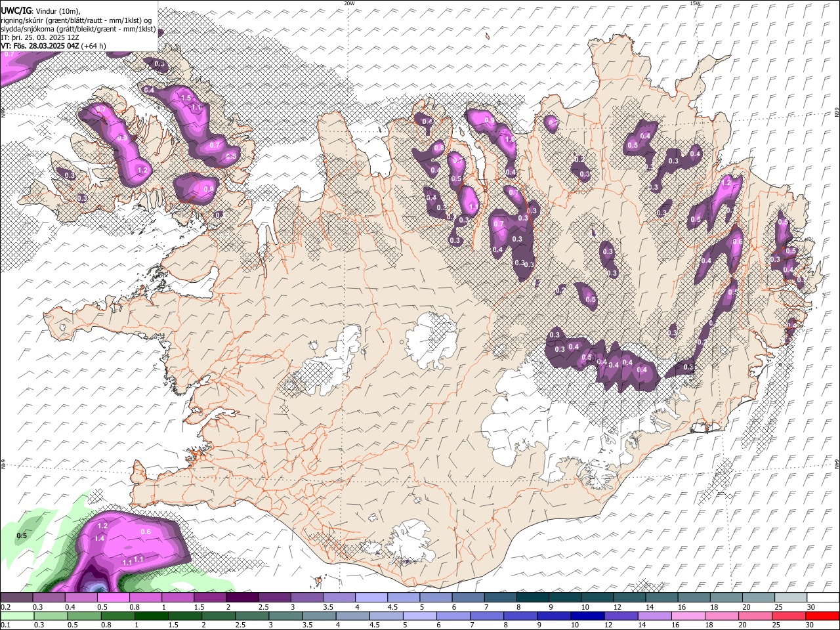The width and height of the screenshot is (840, 630).
Task: Click the '1.4' value in the southwest precipitation area
Action: coord(100,538)
